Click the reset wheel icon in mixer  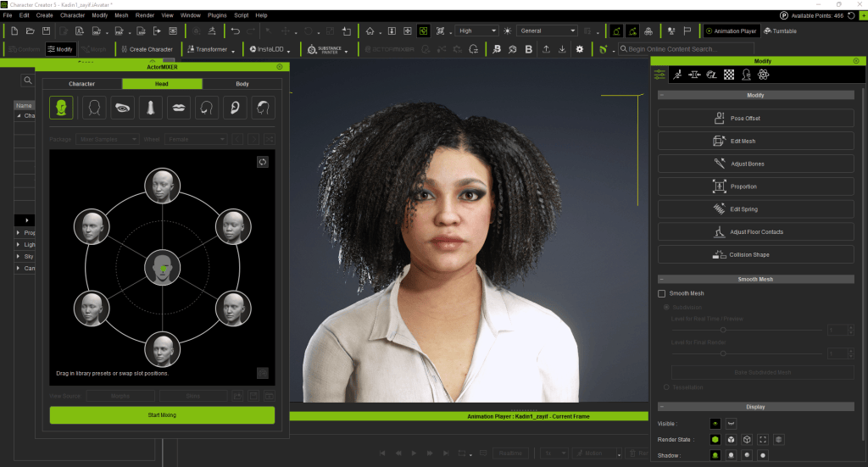tap(263, 162)
